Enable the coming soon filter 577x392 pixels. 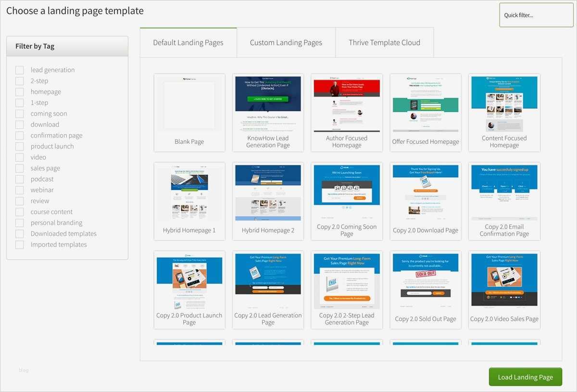tap(19, 114)
